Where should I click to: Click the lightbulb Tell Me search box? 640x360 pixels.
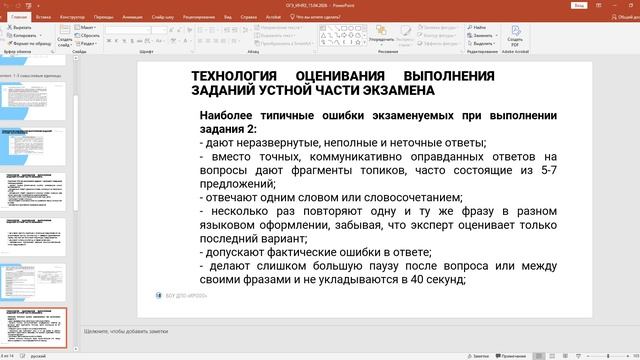315,17
